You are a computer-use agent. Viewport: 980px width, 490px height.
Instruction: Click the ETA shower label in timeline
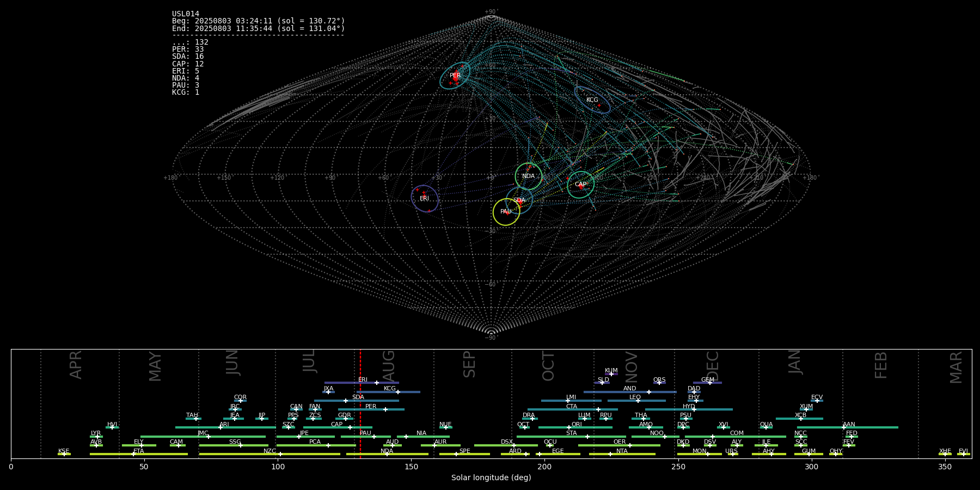coord(139,451)
